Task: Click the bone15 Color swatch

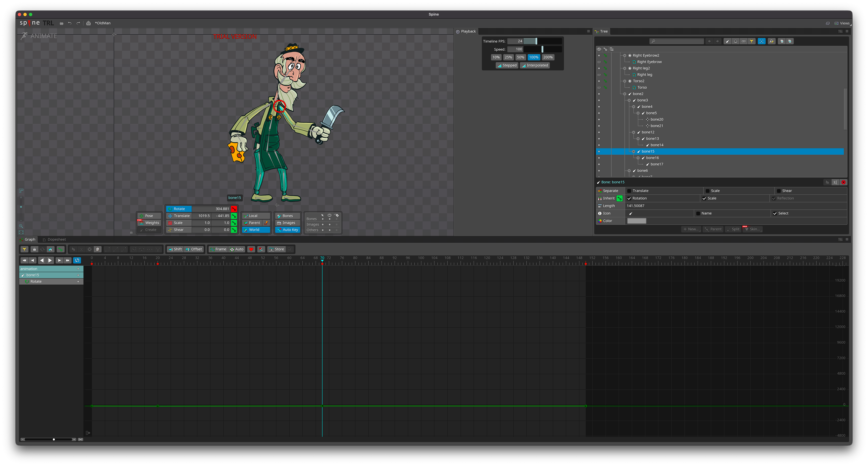Action: [x=636, y=221]
